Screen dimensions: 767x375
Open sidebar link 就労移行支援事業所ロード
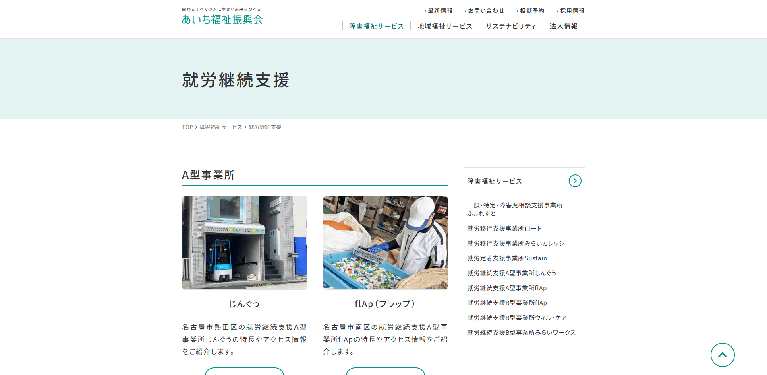(x=504, y=228)
